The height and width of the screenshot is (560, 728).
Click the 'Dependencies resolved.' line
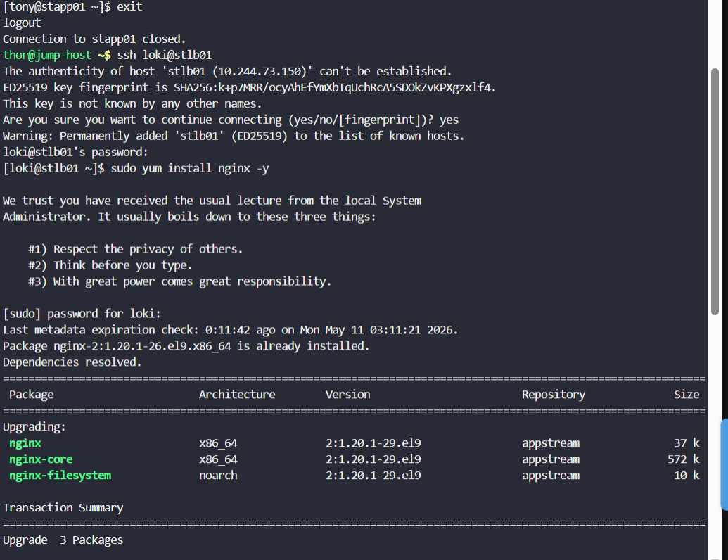pos(72,362)
